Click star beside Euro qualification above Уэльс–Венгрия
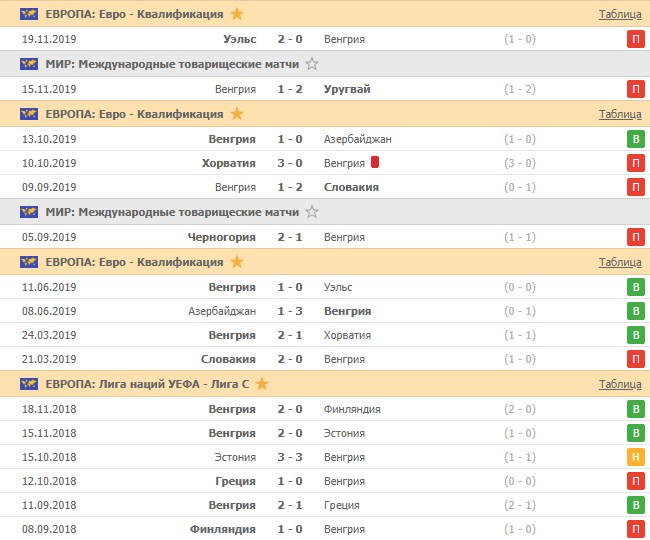650x540 pixels. 237,14
